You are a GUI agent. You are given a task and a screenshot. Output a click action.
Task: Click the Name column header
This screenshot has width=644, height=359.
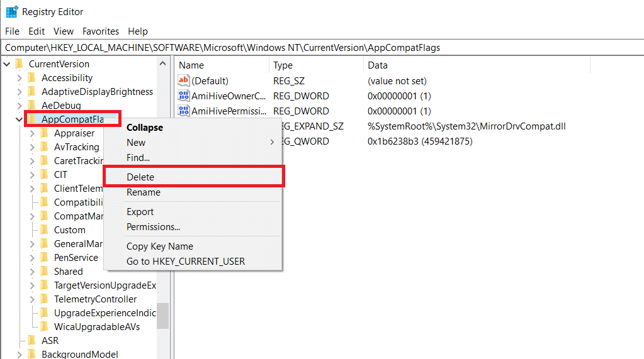click(222, 65)
